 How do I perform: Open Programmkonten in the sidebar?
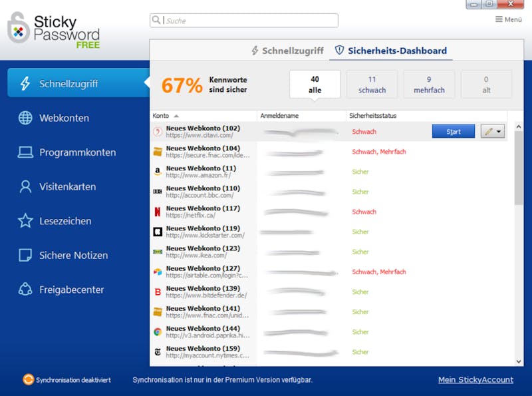click(x=78, y=152)
